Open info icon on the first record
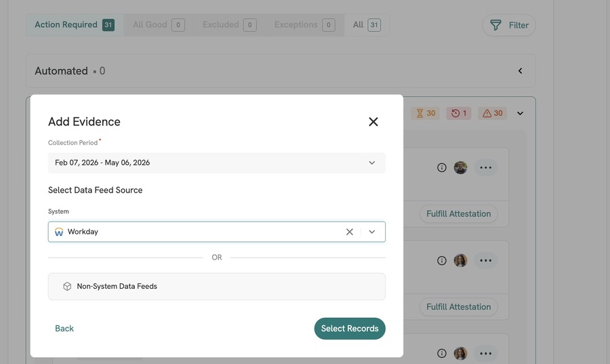 (441, 167)
